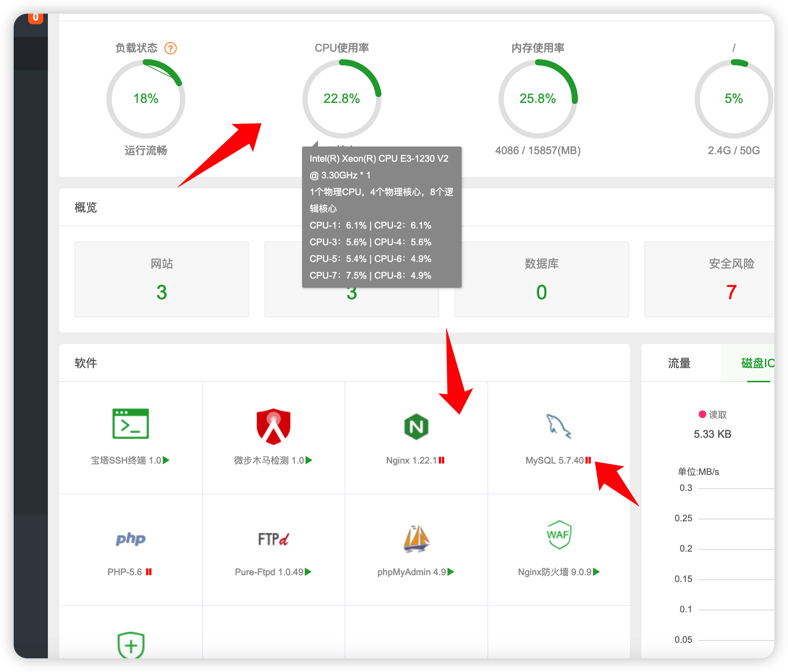This screenshot has height=672, width=788.
Task: Click the 运行流畅 status text
Action: coord(146,150)
